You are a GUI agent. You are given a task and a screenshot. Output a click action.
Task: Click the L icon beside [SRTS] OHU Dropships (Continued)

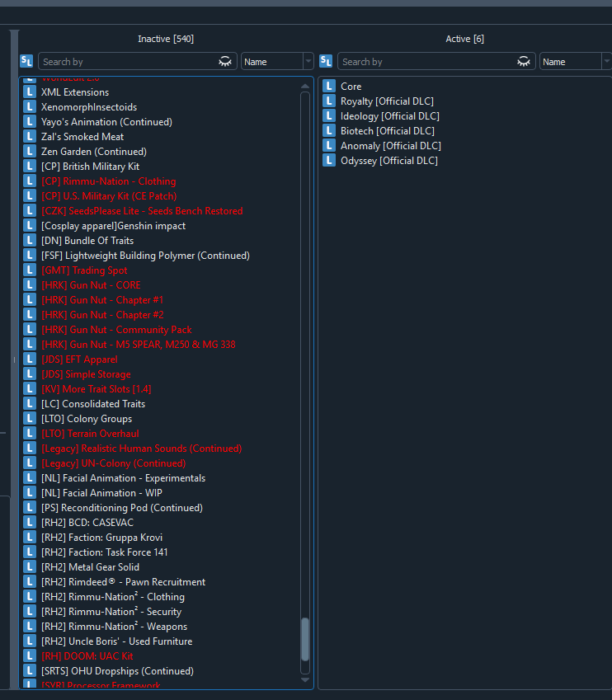[x=30, y=670]
